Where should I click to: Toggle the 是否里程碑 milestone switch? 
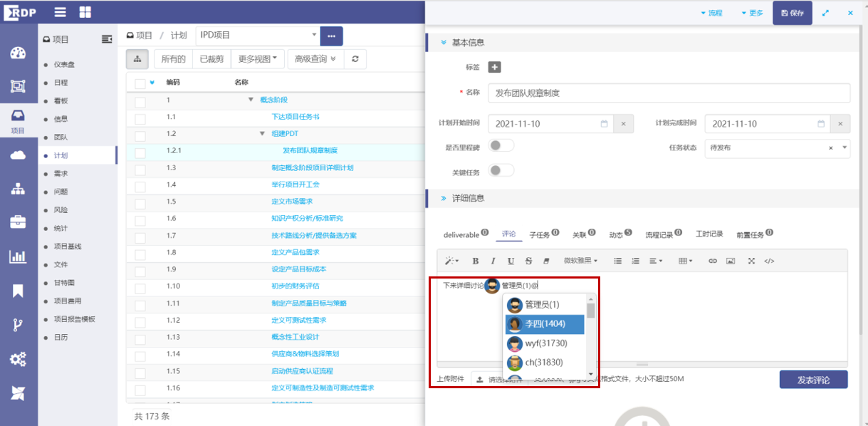[x=501, y=146]
